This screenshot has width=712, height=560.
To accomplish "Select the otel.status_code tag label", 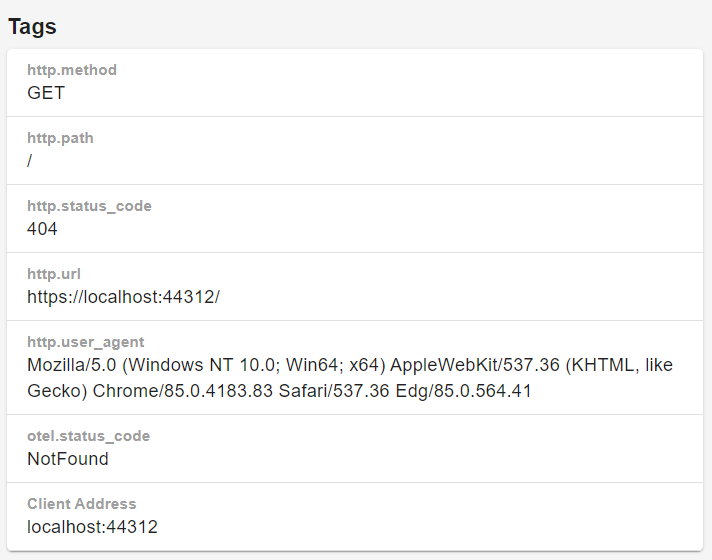I will click(x=88, y=436).
